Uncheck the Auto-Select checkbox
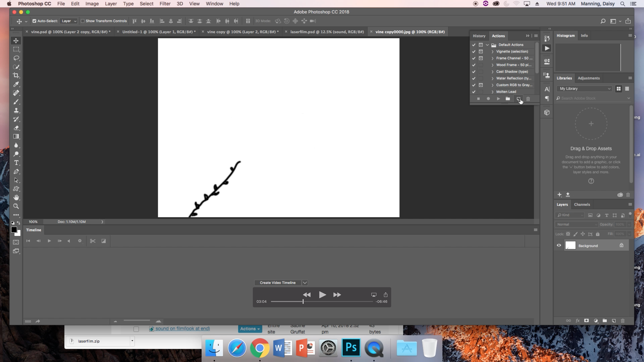Viewport: 644px width, 362px height. pos(34,21)
